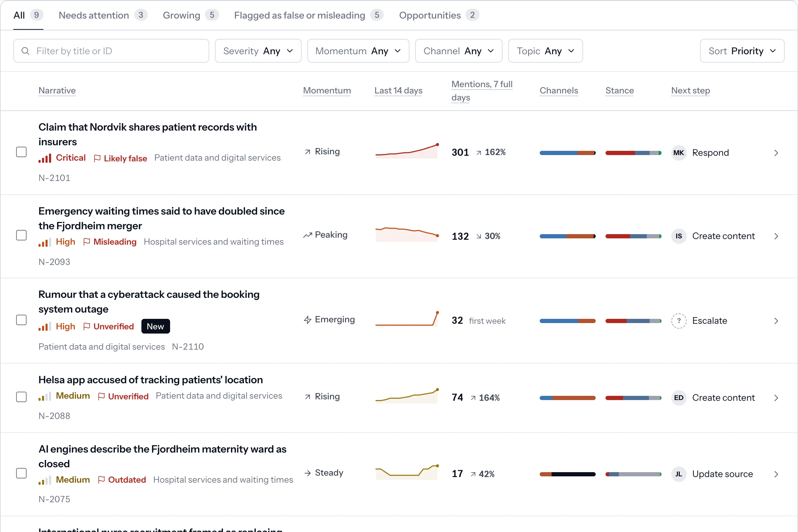Switch to the Needs attention tab
The height and width of the screenshot is (532, 798).
point(103,15)
